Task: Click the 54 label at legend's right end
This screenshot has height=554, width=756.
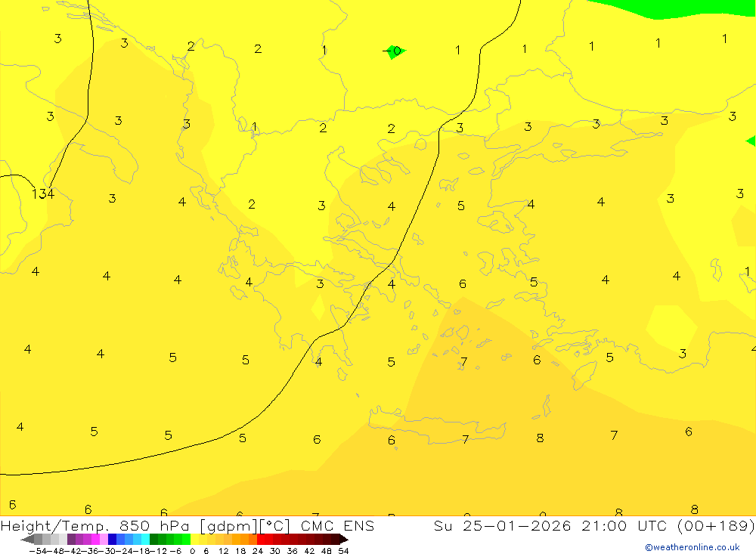Action: (x=343, y=550)
